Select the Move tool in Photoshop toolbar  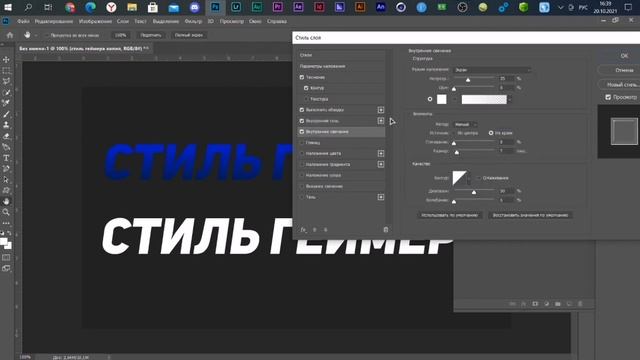(x=6, y=60)
